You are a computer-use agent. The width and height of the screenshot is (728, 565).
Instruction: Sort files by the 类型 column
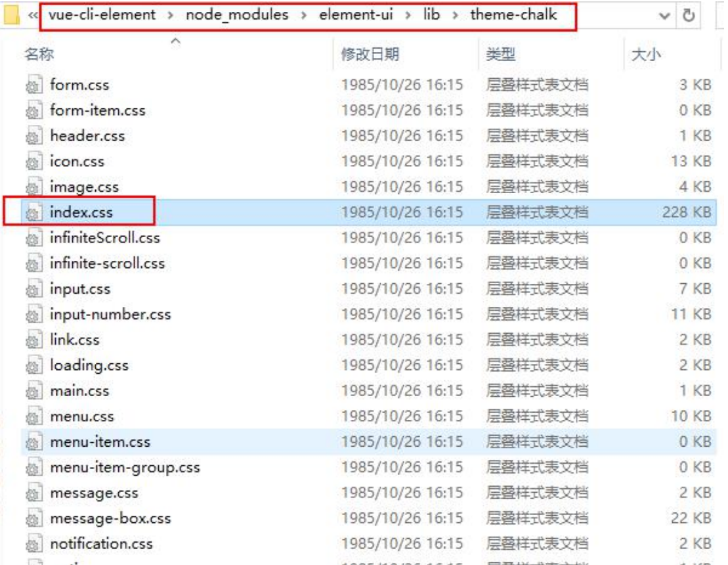500,55
